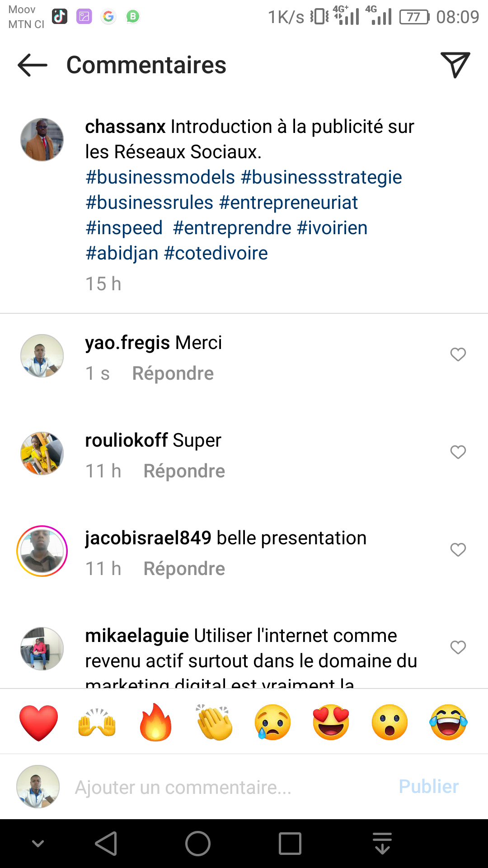Open the #entrepreneuriat hashtag
This screenshot has width=488, height=868.
[x=288, y=203]
